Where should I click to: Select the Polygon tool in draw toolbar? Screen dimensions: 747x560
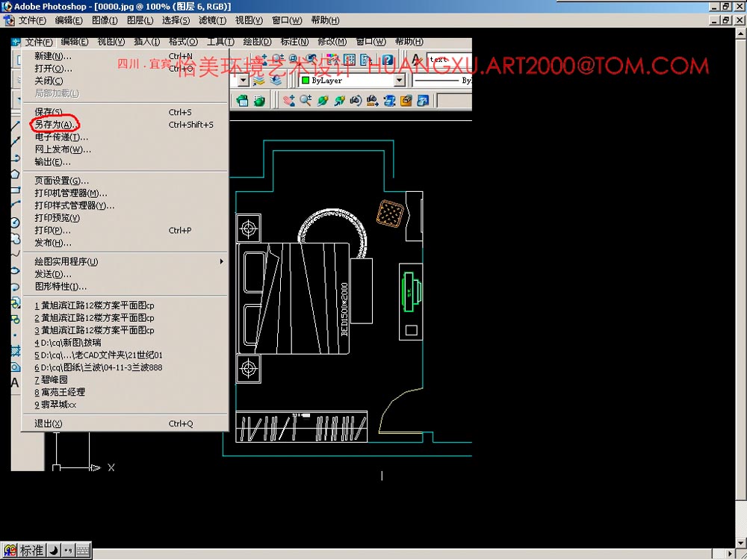(x=16, y=174)
